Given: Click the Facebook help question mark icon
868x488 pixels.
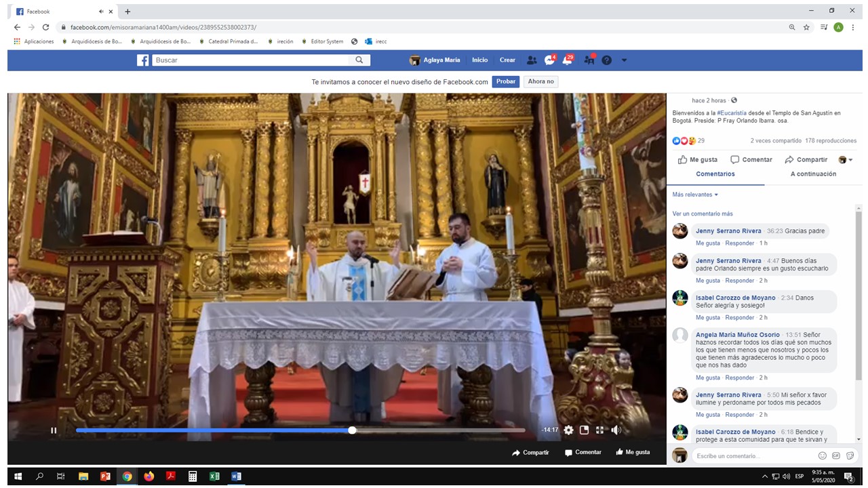Looking at the screenshot, I should point(607,60).
